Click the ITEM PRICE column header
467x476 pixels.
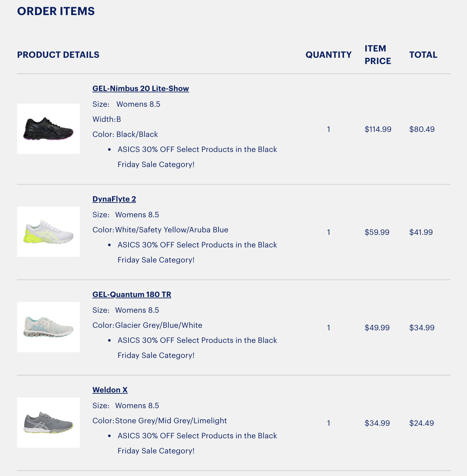(x=378, y=55)
